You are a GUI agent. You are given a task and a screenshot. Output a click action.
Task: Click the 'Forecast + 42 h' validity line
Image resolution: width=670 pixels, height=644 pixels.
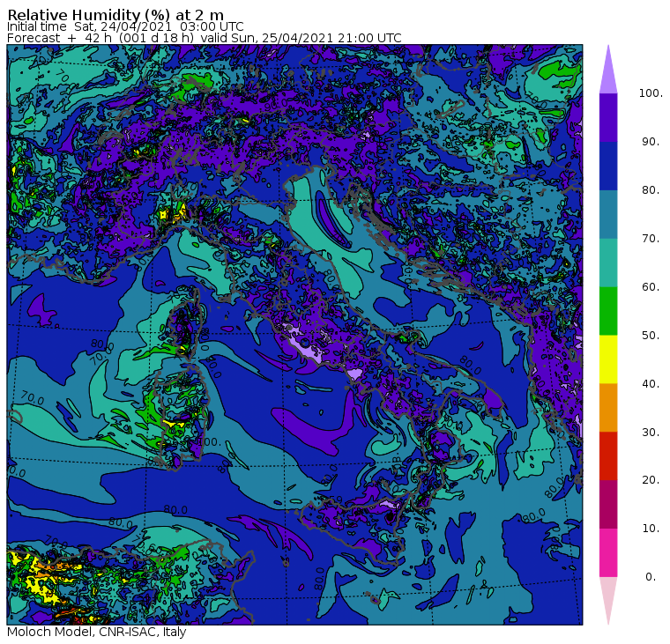(x=205, y=38)
